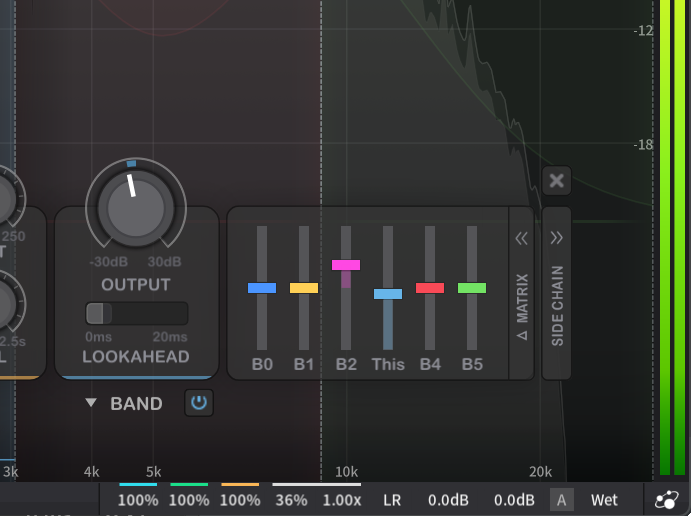The image size is (691, 516).
Task: Click the blue B0 fader handle
Action: (262, 288)
